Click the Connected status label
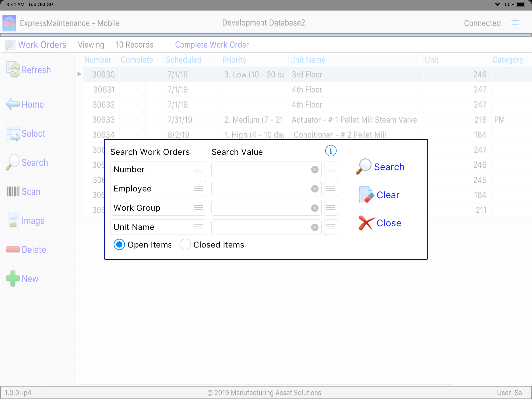 click(x=482, y=23)
